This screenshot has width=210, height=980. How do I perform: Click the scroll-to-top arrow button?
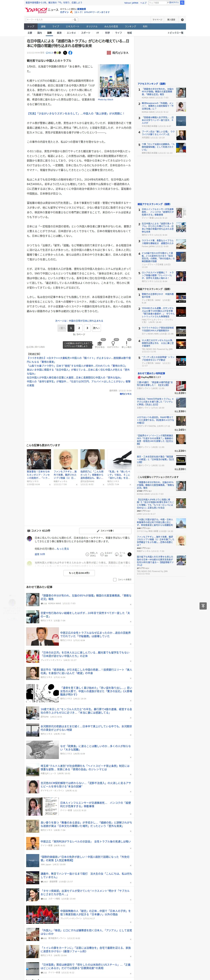point(203,606)
